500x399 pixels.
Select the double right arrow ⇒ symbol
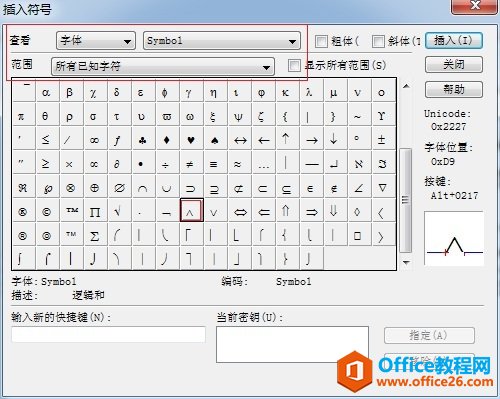click(312, 212)
